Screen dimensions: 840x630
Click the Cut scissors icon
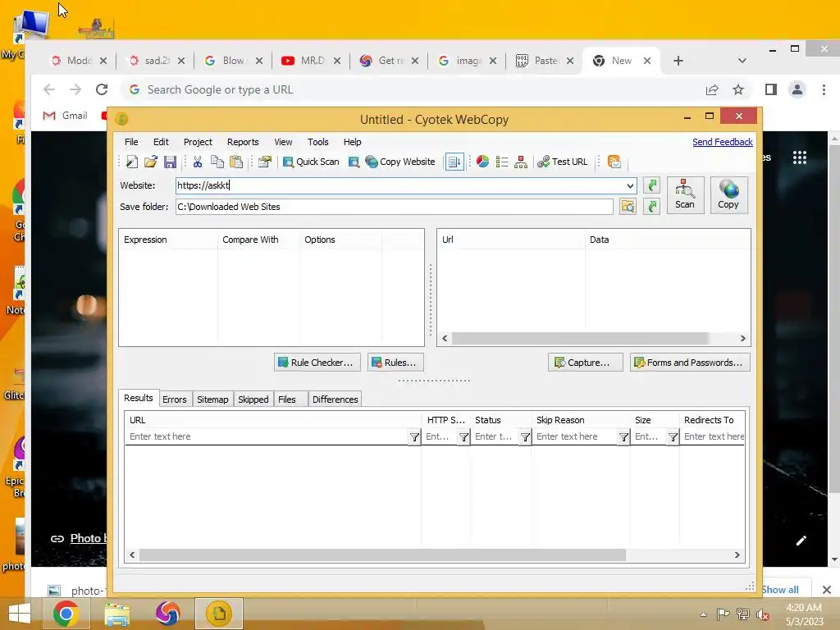click(x=197, y=162)
